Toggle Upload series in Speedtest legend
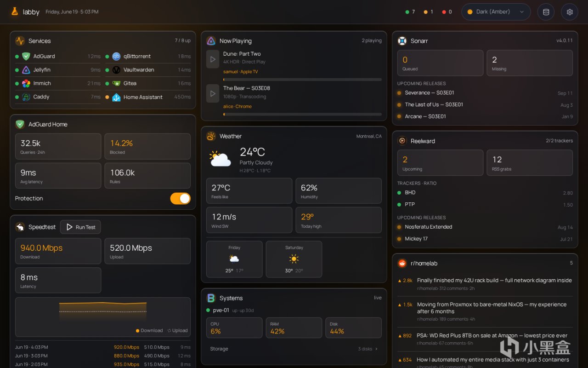This screenshot has height=368, width=588. click(177, 330)
